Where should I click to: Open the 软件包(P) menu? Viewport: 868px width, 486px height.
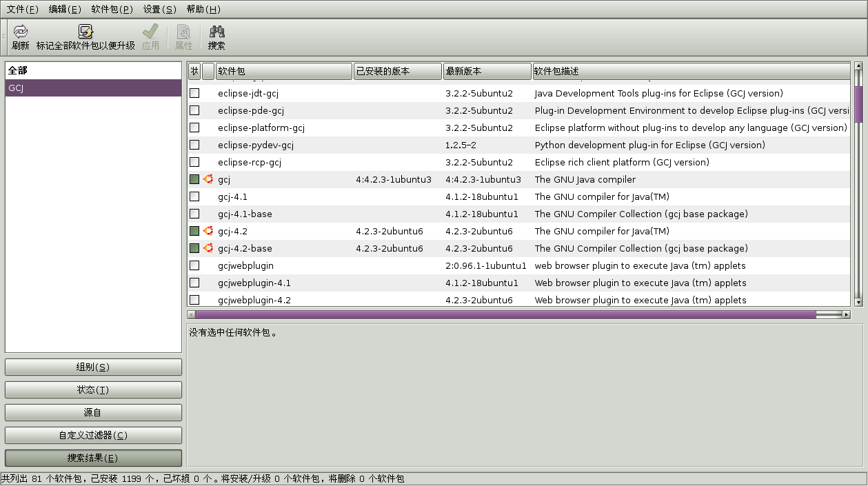click(x=112, y=9)
